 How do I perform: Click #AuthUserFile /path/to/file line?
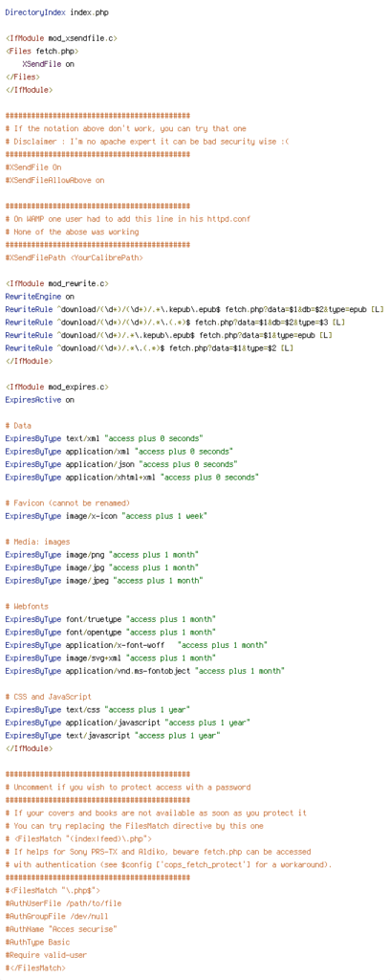[x=63, y=903]
